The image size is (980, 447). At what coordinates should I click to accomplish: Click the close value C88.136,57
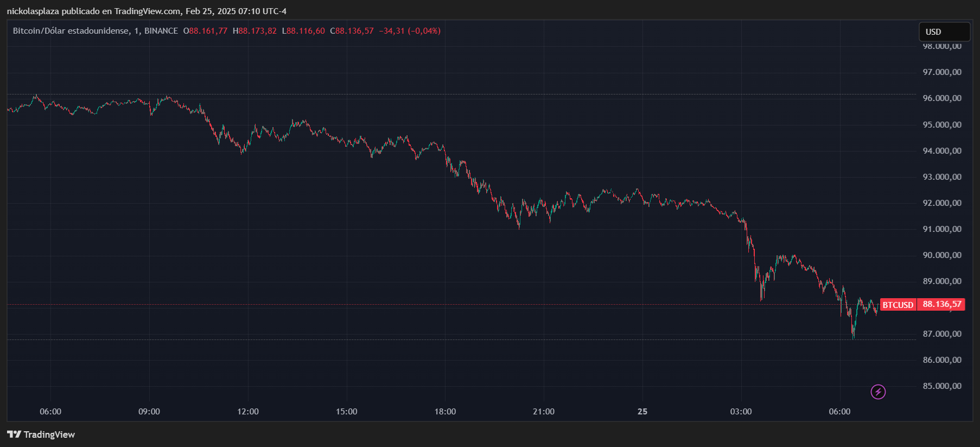click(352, 31)
